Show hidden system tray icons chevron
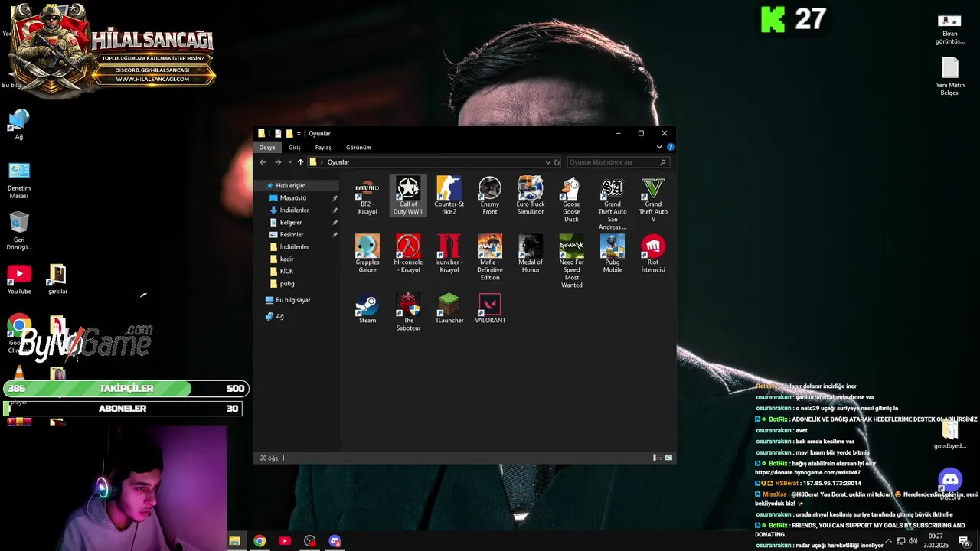Image resolution: width=980 pixels, height=551 pixels. pyautogui.click(x=888, y=541)
